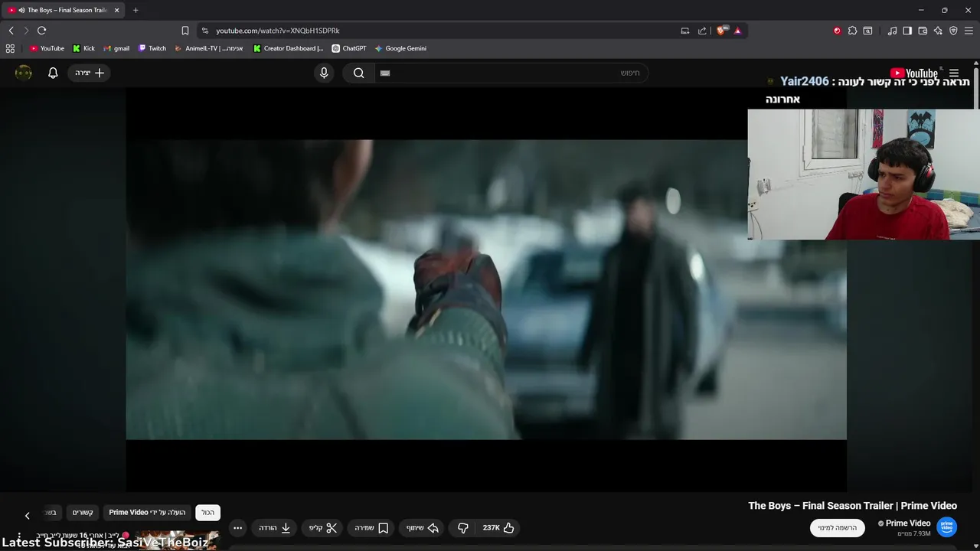The width and height of the screenshot is (980, 551).
Task: Open the browser hamburger main menu
Action: point(969,31)
